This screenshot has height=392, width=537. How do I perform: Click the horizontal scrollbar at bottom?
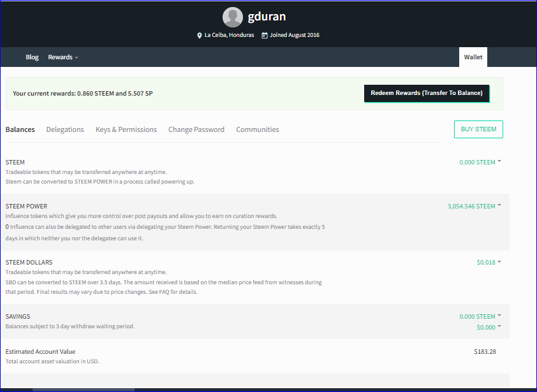click(83, 390)
